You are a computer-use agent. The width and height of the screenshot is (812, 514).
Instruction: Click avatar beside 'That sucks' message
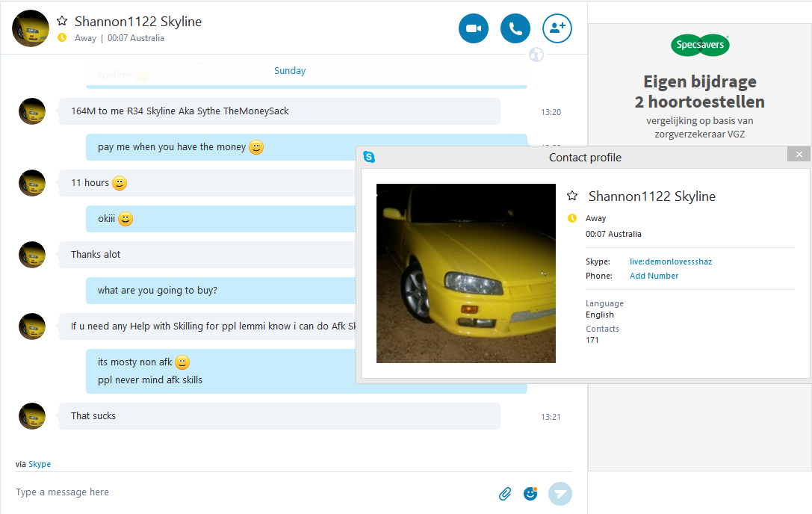point(32,416)
